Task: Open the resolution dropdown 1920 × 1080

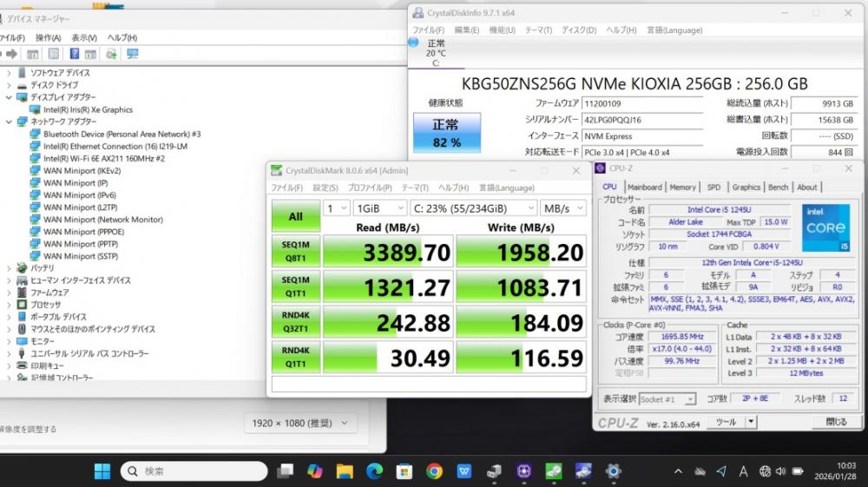Action: (x=300, y=423)
